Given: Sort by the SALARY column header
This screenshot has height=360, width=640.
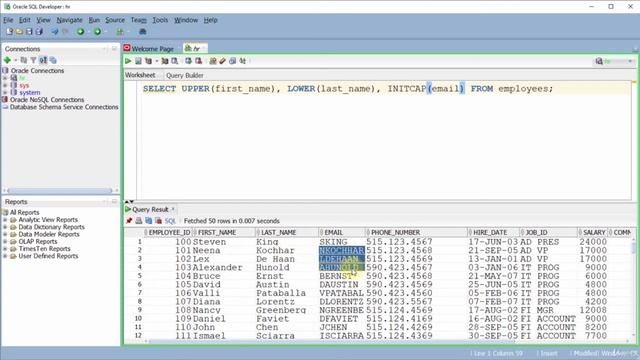Looking at the screenshot, I should [593, 232].
